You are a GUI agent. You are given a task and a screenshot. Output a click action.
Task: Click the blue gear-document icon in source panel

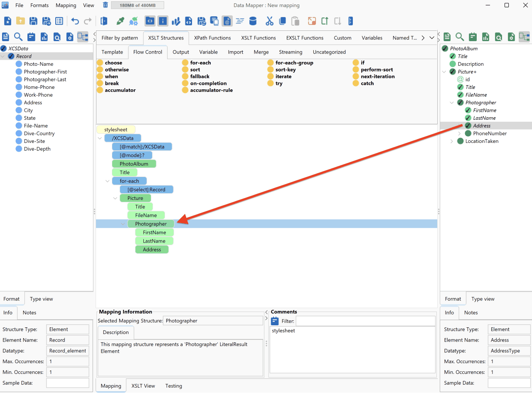pyautogui.click(x=70, y=37)
